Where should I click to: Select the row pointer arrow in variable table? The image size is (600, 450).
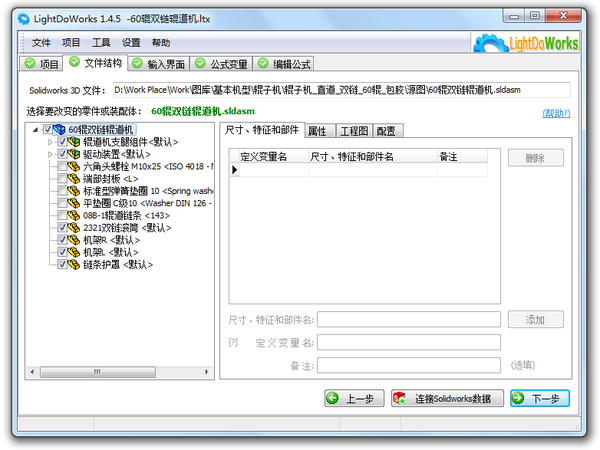[235, 170]
